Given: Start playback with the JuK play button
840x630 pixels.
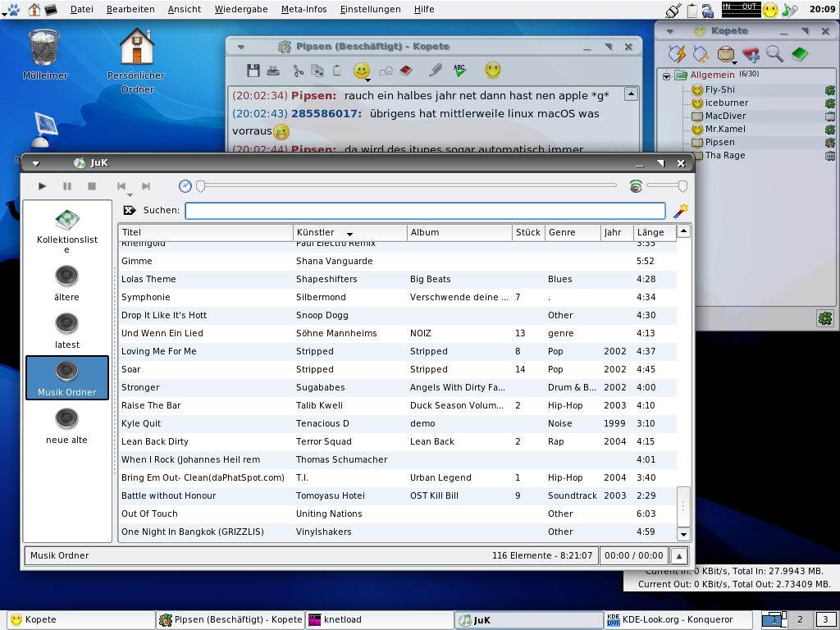Looking at the screenshot, I should click(42, 186).
